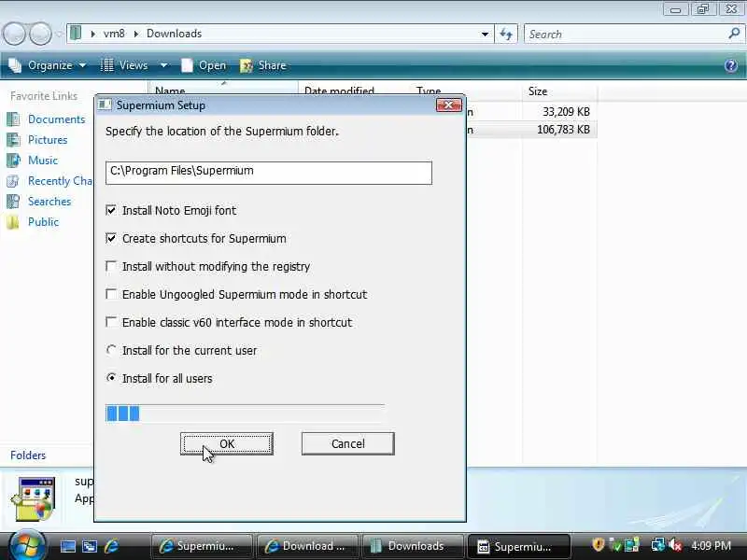Screen dimensions: 747x560
Task: Click the Pictures folder icon in sidebar
Action: (x=13, y=139)
